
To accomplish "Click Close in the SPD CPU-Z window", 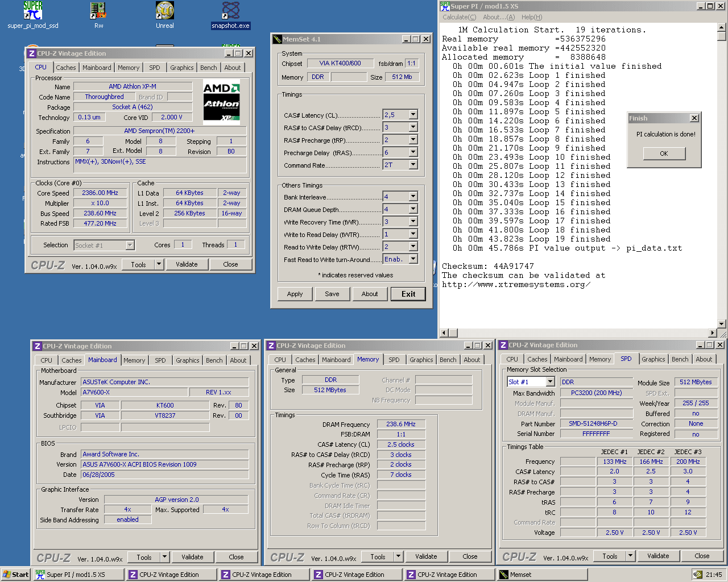I will point(702,556).
